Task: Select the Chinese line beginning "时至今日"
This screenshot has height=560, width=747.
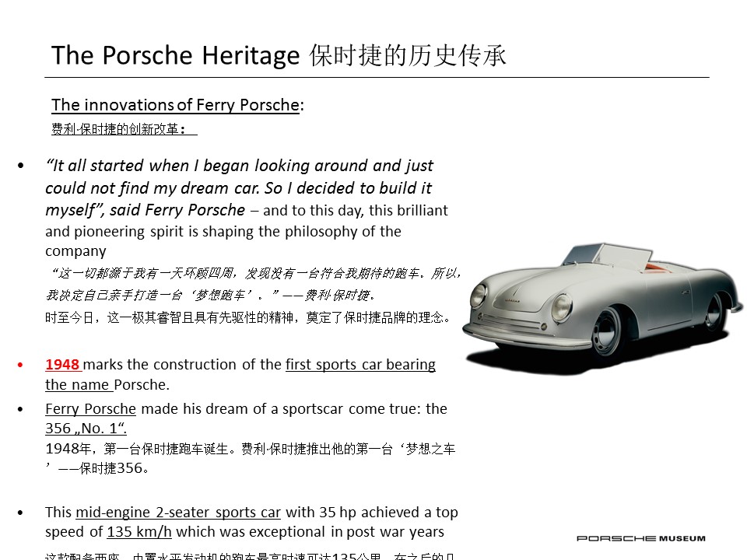Action: click(x=247, y=317)
